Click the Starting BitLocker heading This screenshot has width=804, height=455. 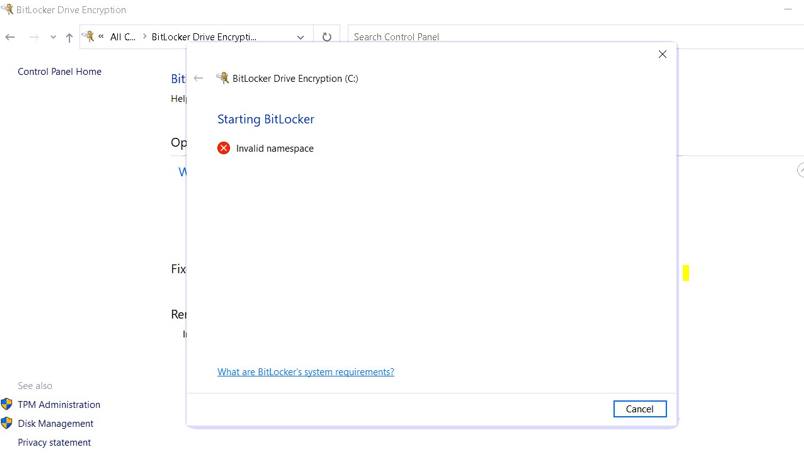[x=266, y=119]
